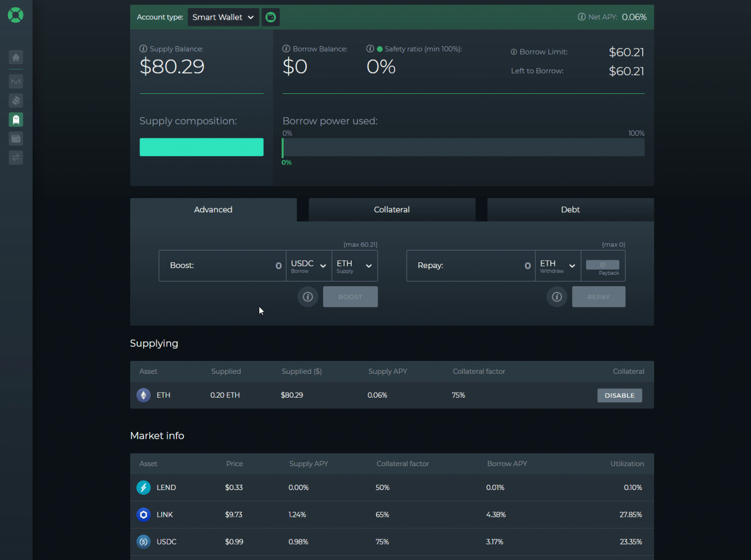Click the ETH asset icon in Supplying
This screenshot has width=751, height=560.
(x=144, y=395)
